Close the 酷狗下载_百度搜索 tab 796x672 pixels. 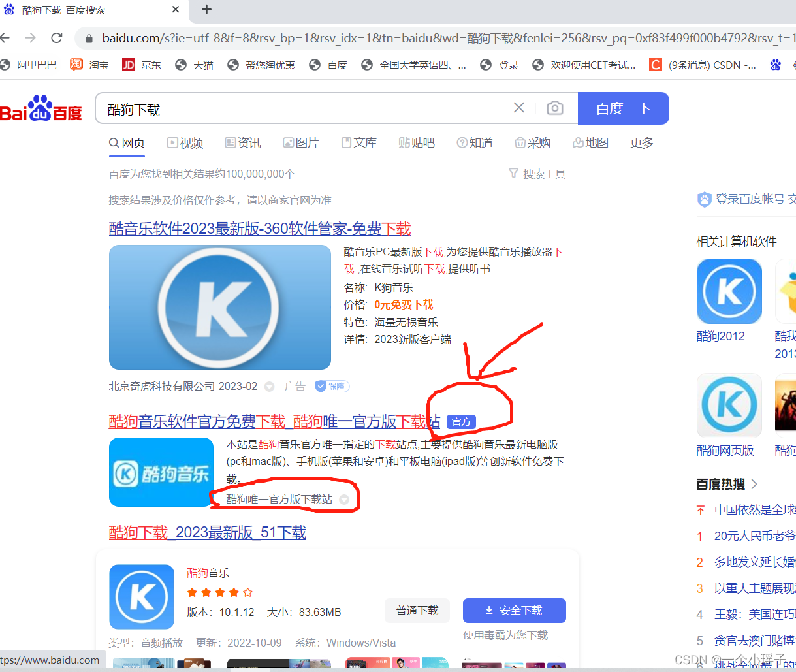point(176,10)
